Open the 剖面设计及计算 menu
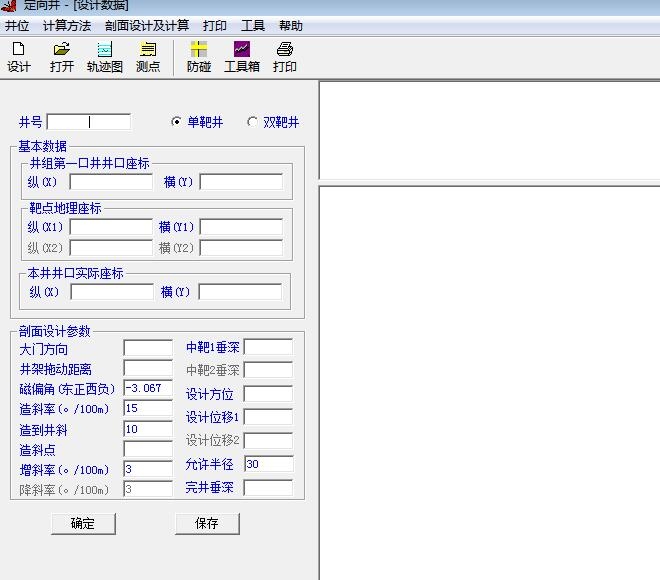 147,26
